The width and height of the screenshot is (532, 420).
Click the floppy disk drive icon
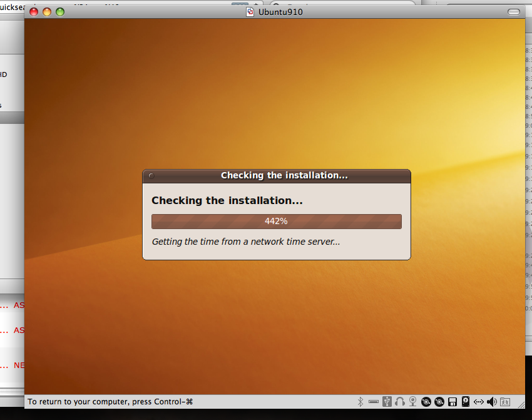[453, 402]
